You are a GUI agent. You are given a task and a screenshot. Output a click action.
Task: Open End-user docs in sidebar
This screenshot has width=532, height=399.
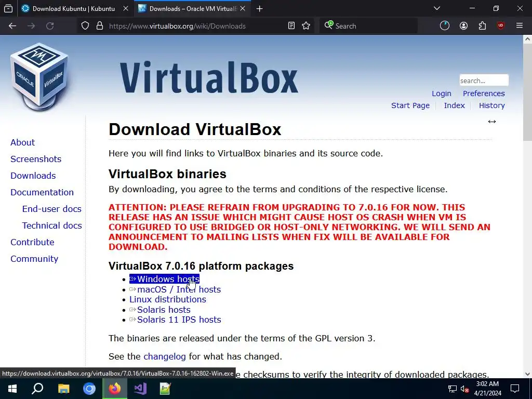[x=52, y=209]
